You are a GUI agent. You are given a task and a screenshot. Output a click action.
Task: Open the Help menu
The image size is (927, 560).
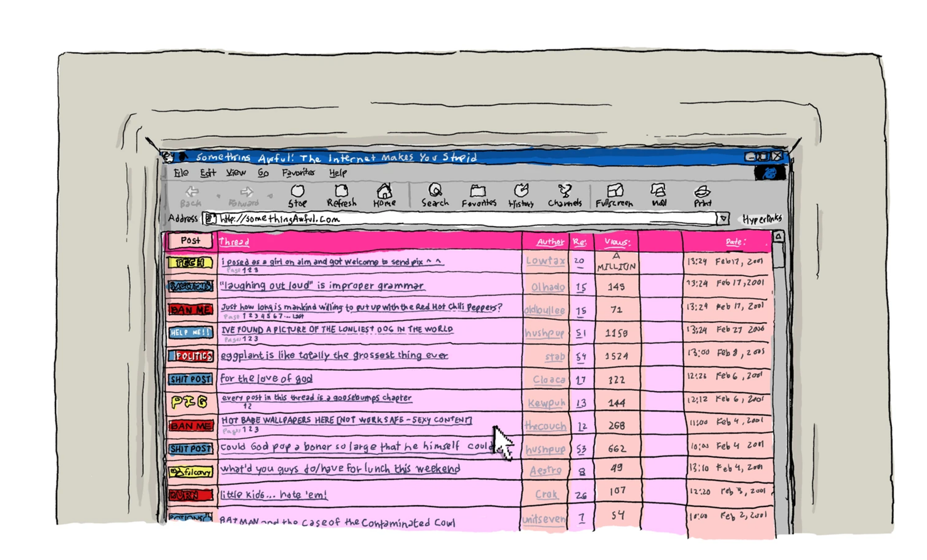pyautogui.click(x=337, y=172)
